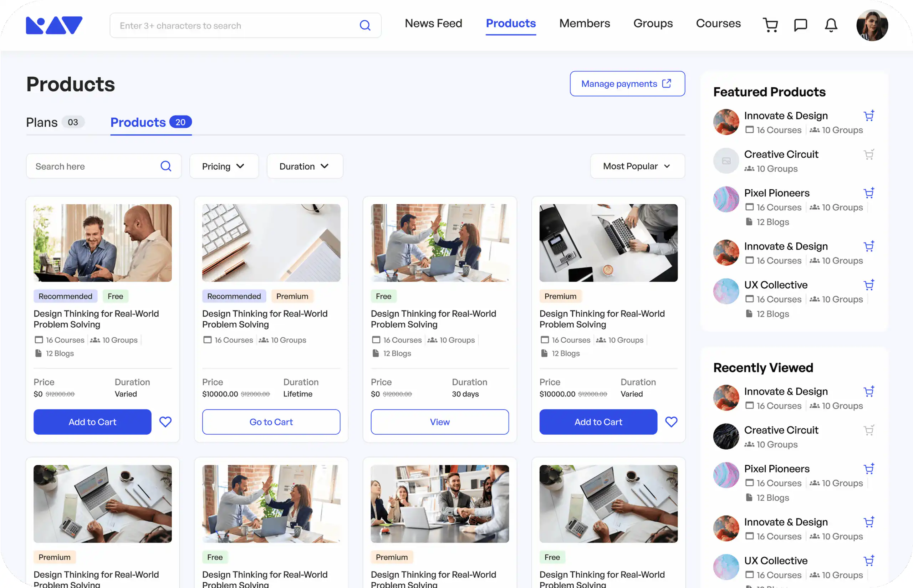913x588 pixels.
Task: Click the 'Recently Viewed' heading
Action: pyautogui.click(x=763, y=368)
